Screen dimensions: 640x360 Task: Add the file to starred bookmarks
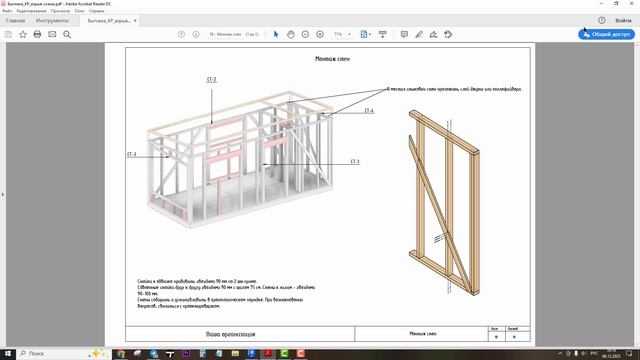(x=23, y=35)
